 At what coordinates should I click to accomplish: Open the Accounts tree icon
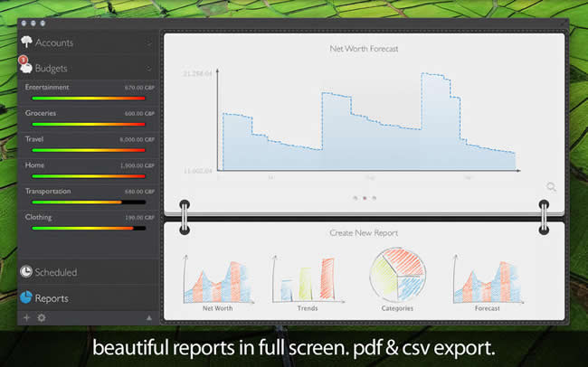(26, 42)
